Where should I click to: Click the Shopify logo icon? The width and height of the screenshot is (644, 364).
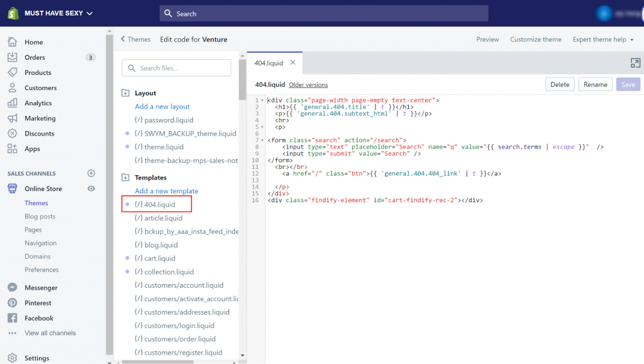pos(12,13)
